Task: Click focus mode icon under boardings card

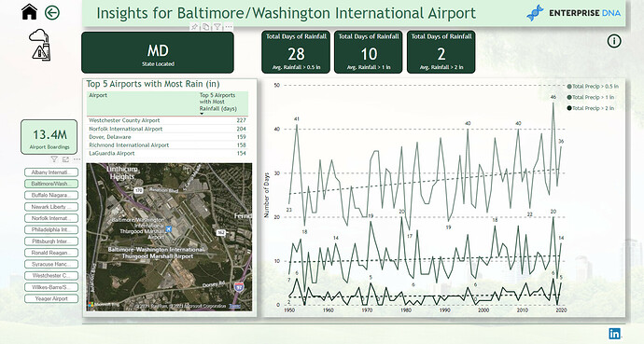Action: click(65, 159)
